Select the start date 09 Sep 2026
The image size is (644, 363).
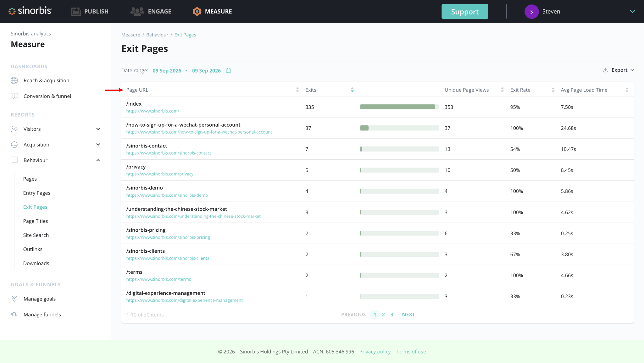tap(167, 71)
